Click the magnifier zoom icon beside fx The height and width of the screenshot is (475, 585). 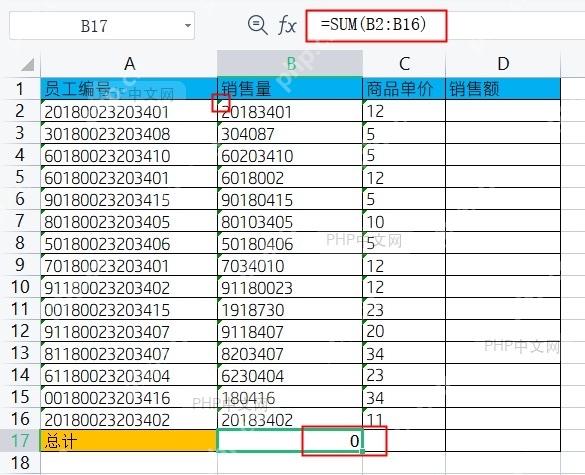click(x=257, y=25)
